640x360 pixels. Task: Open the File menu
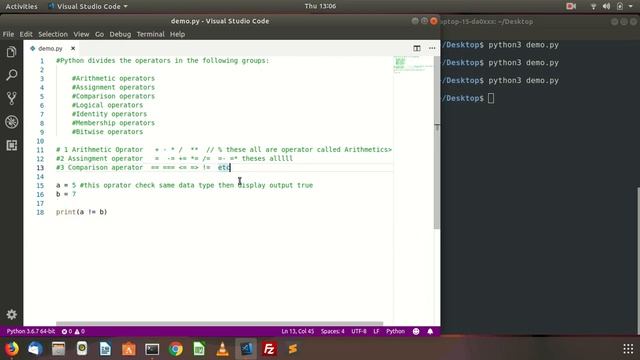8,34
